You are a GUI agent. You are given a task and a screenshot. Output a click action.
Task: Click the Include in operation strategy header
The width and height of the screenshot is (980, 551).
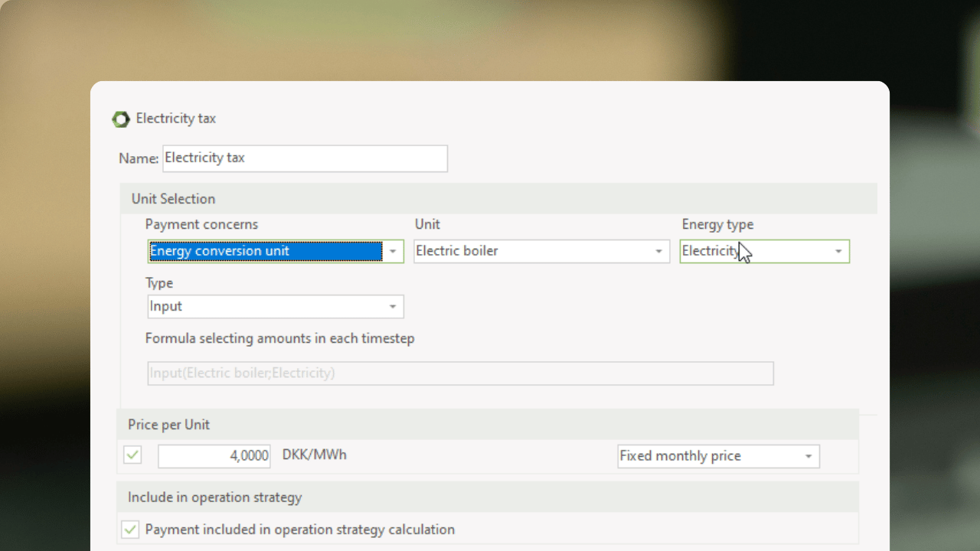pos(214,497)
